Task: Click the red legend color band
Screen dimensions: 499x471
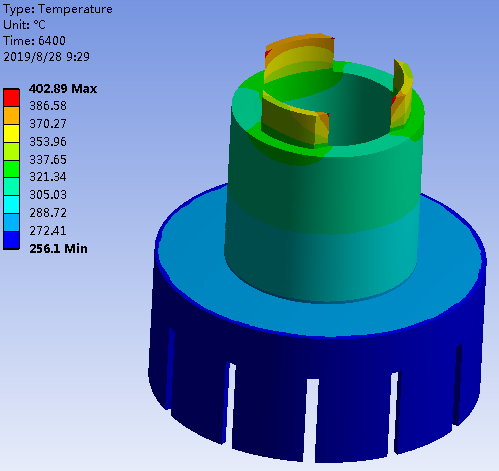Action: click(11, 98)
